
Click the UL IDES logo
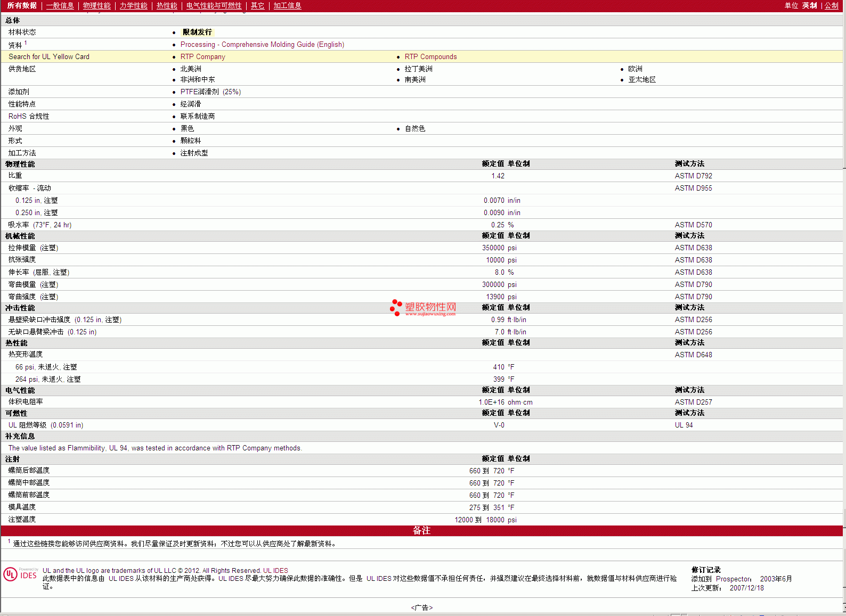point(21,574)
